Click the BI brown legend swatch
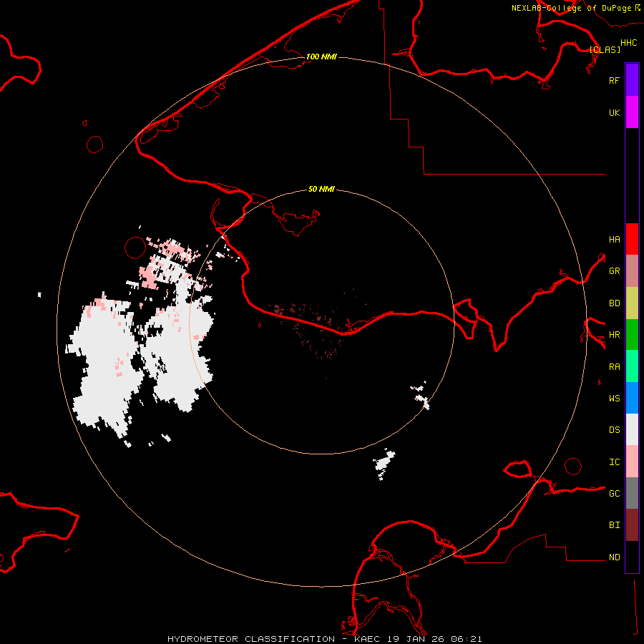Viewport: 644px width, 644px height. [x=632, y=525]
